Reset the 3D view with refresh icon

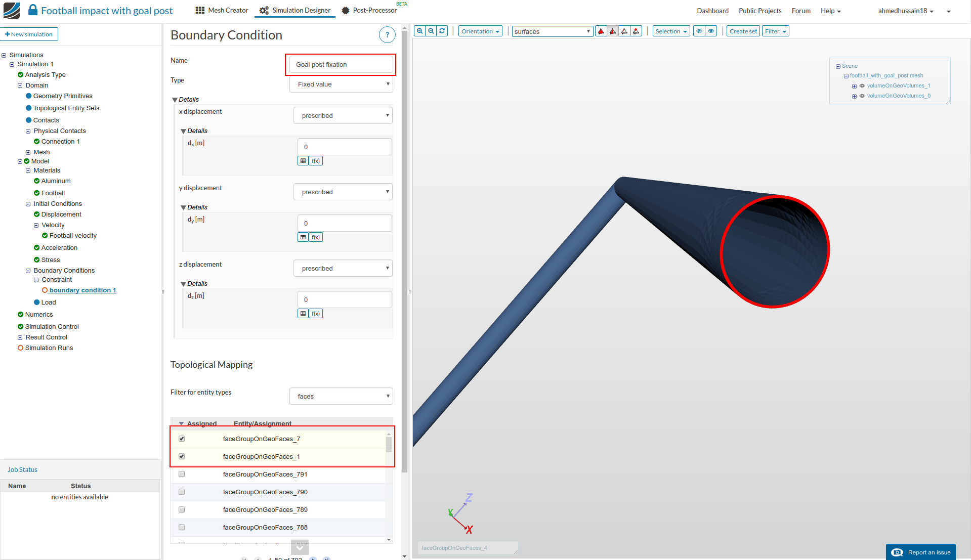tap(442, 31)
